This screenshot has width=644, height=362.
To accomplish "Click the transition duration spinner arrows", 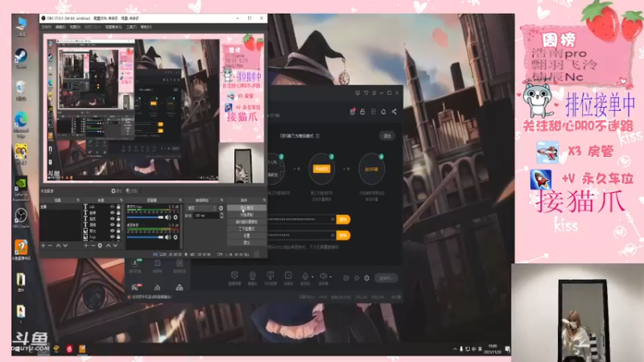I will (221, 216).
